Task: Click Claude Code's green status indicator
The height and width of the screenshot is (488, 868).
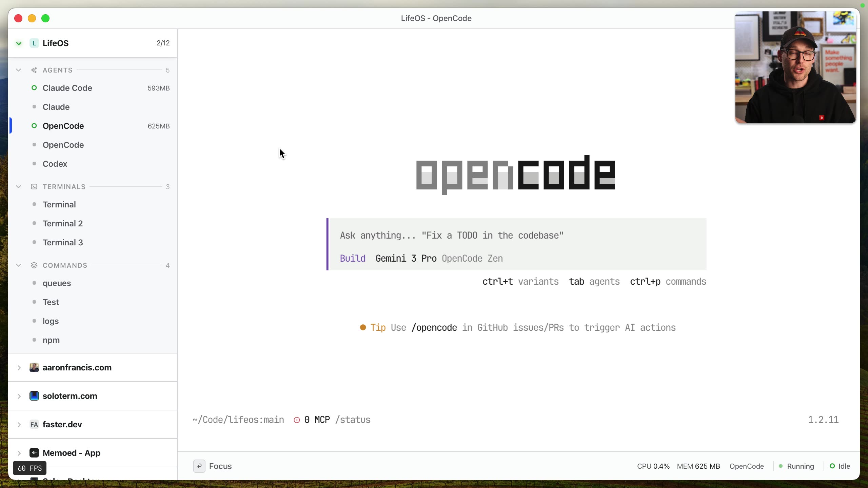Action: pyautogui.click(x=34, y=88)
